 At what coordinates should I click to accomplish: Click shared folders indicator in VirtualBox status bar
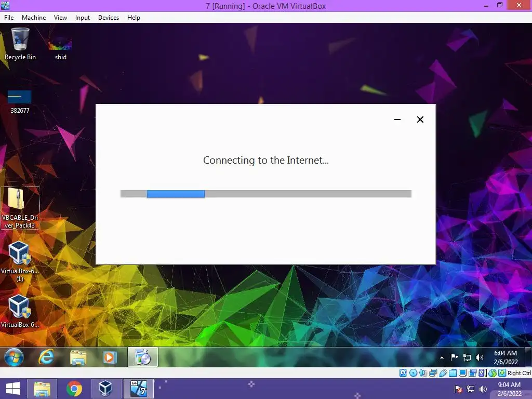(453, 373)
